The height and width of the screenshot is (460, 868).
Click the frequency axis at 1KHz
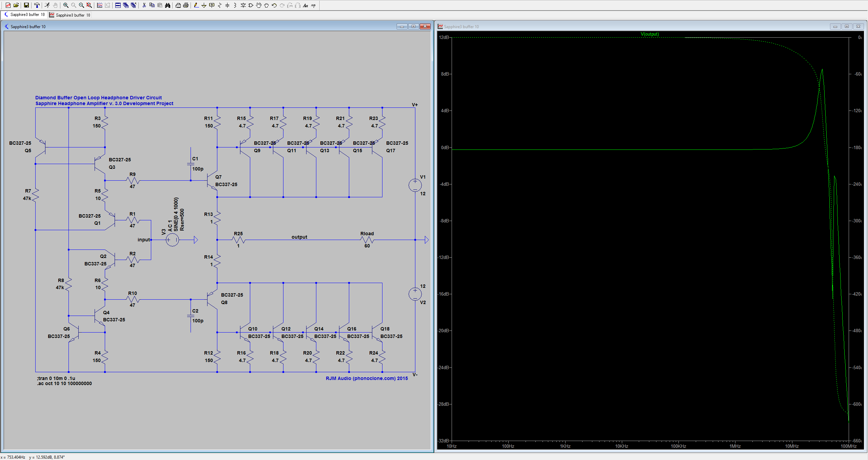[565, 446]
